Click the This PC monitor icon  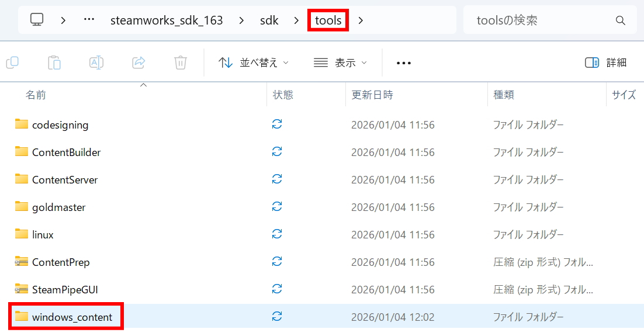coord(37,20)
